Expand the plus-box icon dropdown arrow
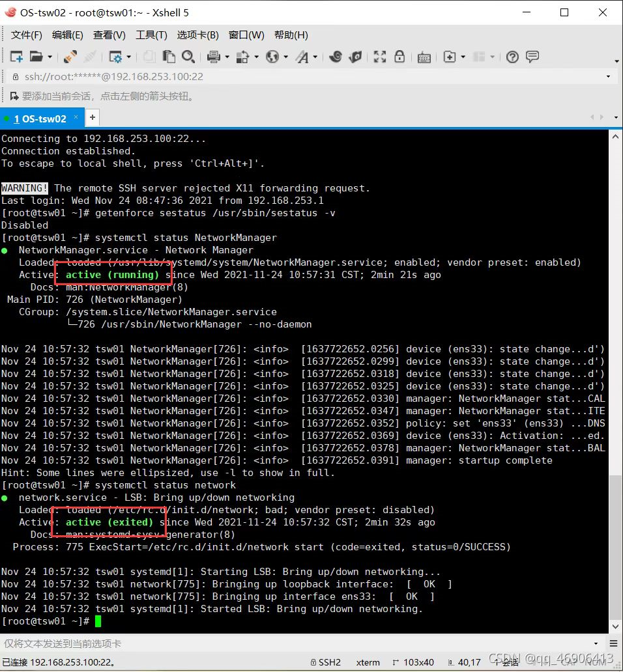Screen dimensions: 623x672 (x=463, y=57)
